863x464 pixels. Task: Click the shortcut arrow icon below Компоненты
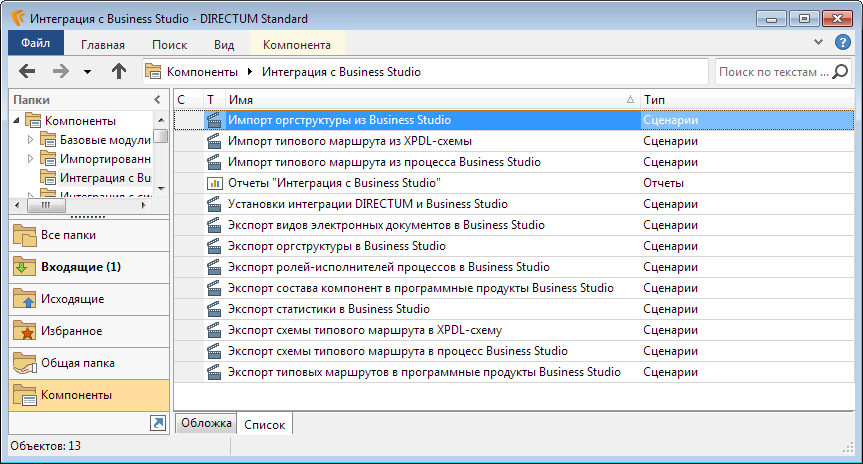pos(158,423)
